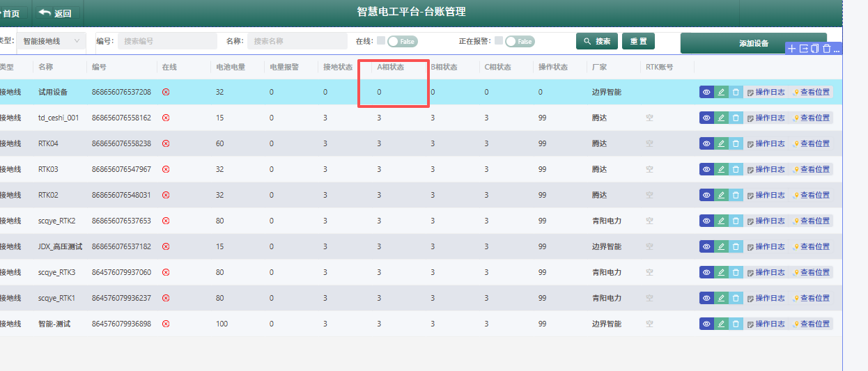
Task: Click the offline status icon for scqye_RTK2
Action: point(166,221)
